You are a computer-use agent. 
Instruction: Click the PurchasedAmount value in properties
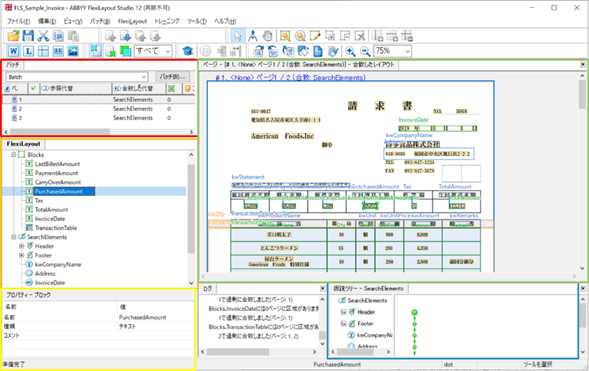[x=142, y=317]
